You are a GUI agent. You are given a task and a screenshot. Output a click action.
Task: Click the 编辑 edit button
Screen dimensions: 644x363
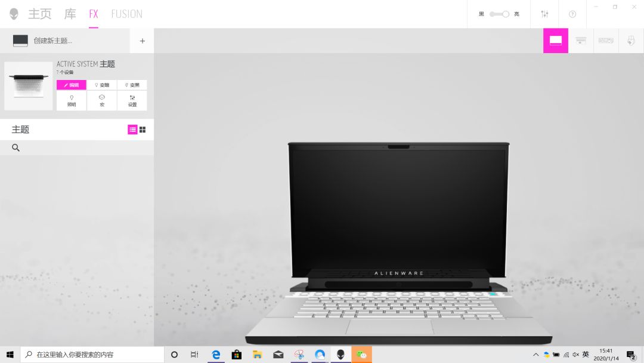tap(72, 85)
